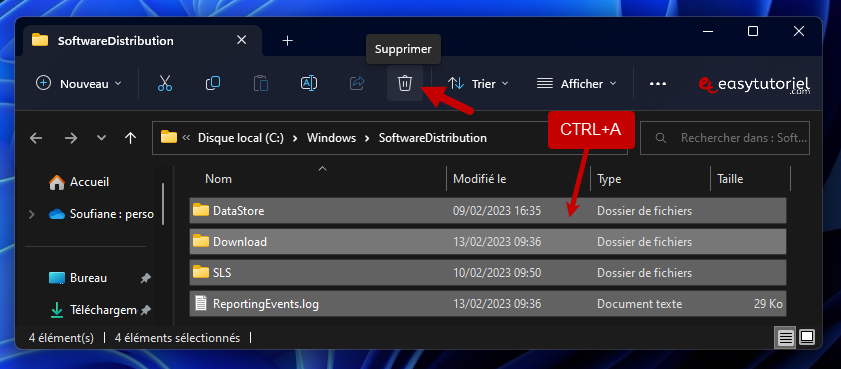
Task: Click Windows in the address path
Action: point(331,138)
